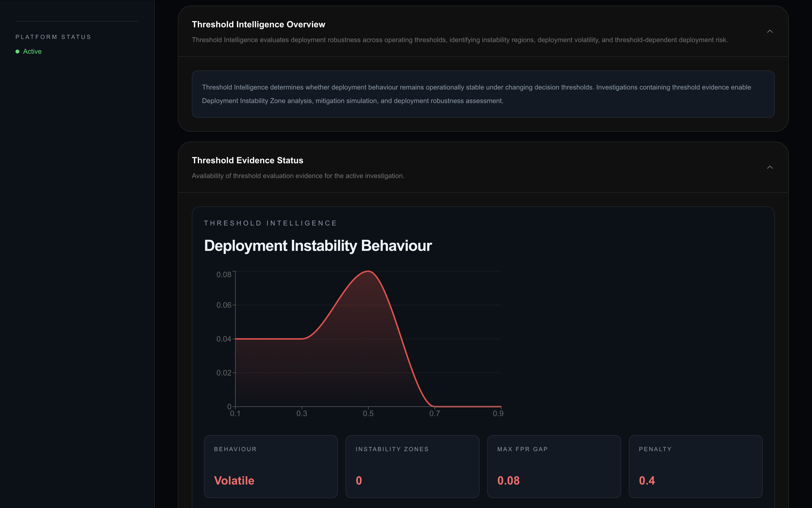
Task: Click the 0.02 y-axis tick label
Action: point(224,373)
